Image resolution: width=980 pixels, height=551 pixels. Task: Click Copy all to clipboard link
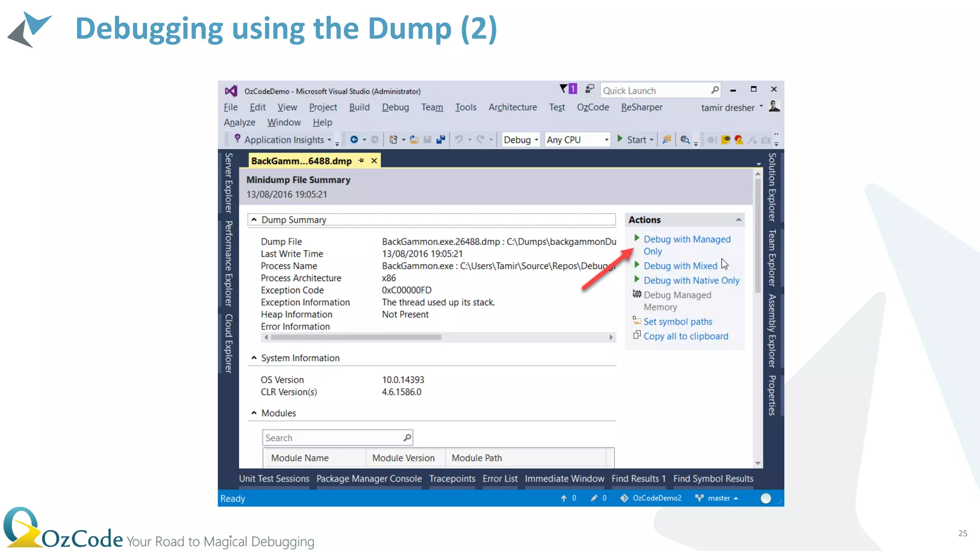(x=686, y=336)
